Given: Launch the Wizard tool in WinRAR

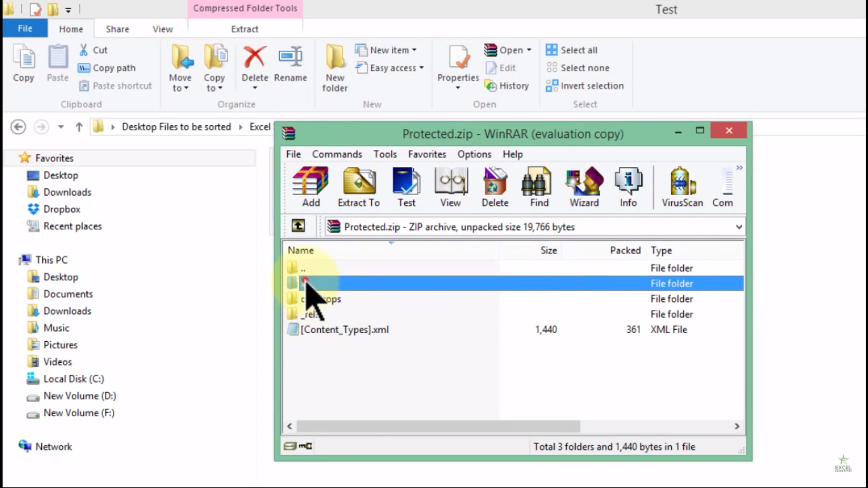Looking at the screenshot, I should point(584,187).
